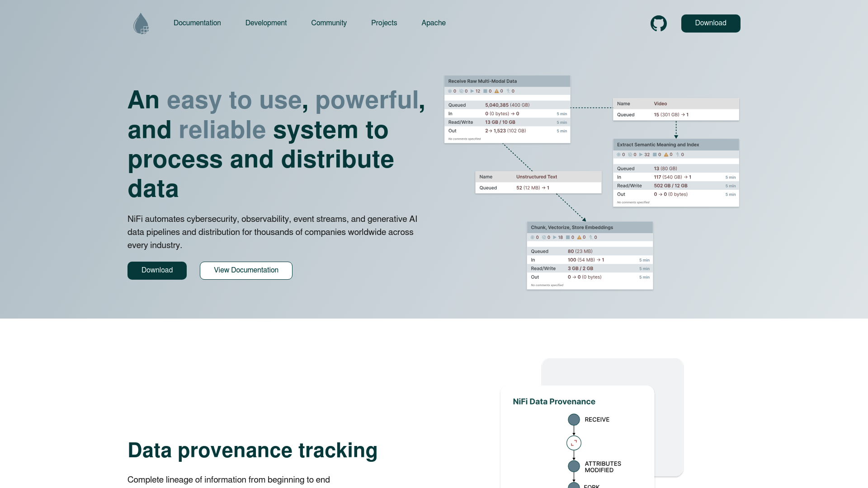This screenshot has height=488, width=868.
Task: Click the ATTRIBUTES MODIFIED node icon
Action: pyautogui.click(x=572, y=467)
